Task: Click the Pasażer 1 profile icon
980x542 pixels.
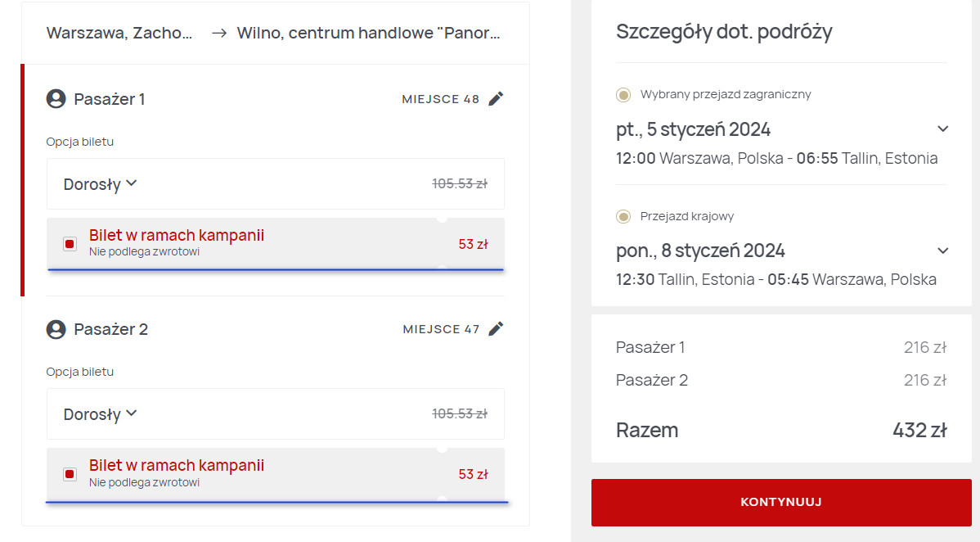Action: 56,99
